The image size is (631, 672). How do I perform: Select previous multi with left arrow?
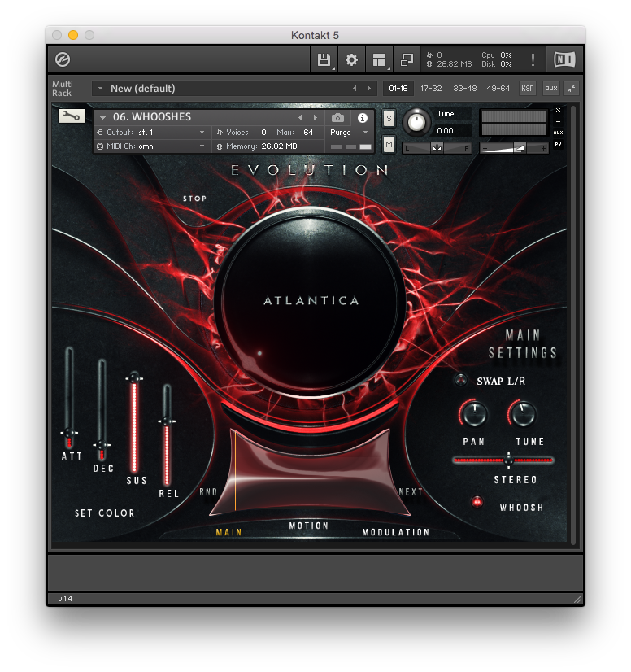(x=355, y=89)
